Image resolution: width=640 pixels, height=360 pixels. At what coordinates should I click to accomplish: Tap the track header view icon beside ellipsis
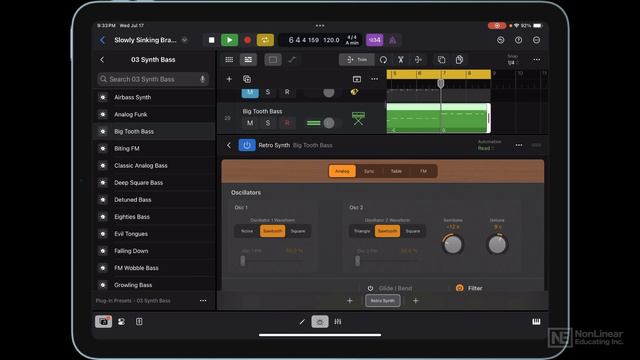click(x=357, y=79)
